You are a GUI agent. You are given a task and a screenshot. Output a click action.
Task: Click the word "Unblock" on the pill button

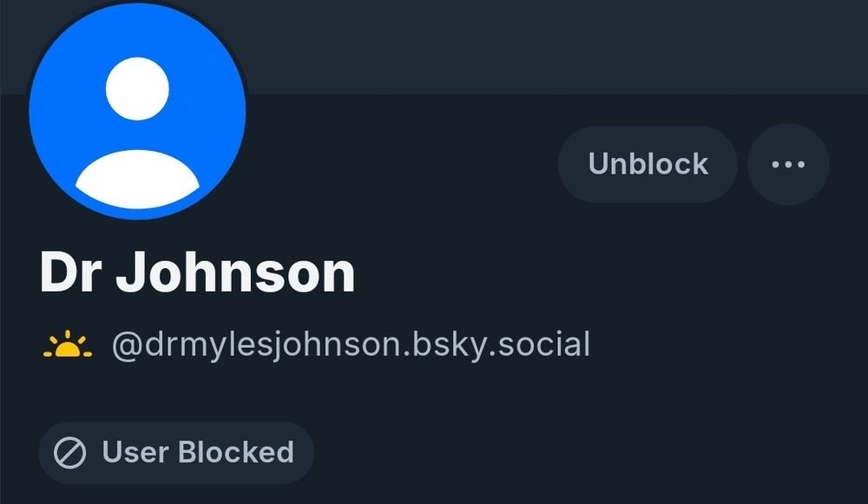pyautogui.click(x=648, y=164)
